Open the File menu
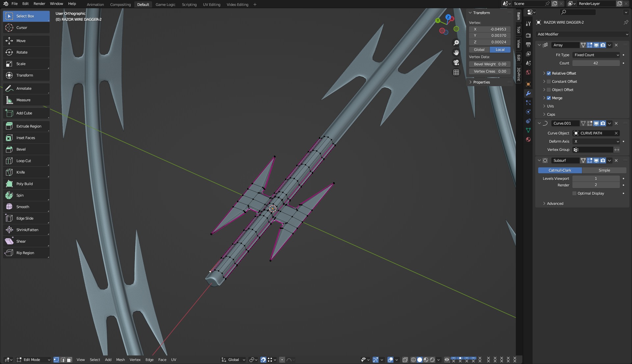The width and height of the screenshot is (632, 364). point(14,4)
